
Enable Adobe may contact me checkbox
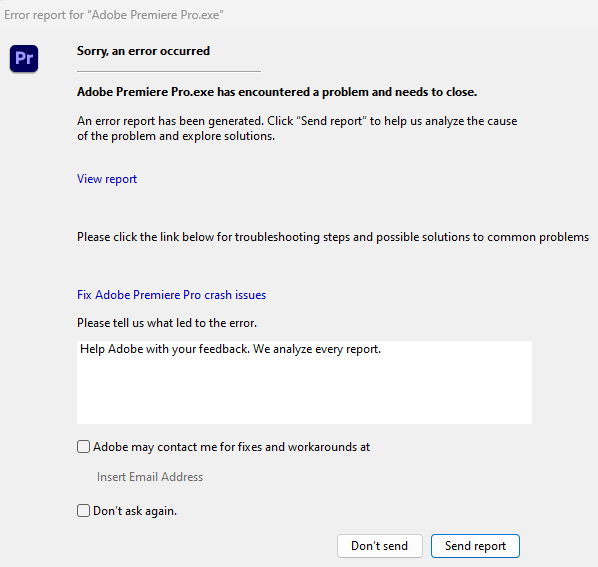[x=84, y=447]
